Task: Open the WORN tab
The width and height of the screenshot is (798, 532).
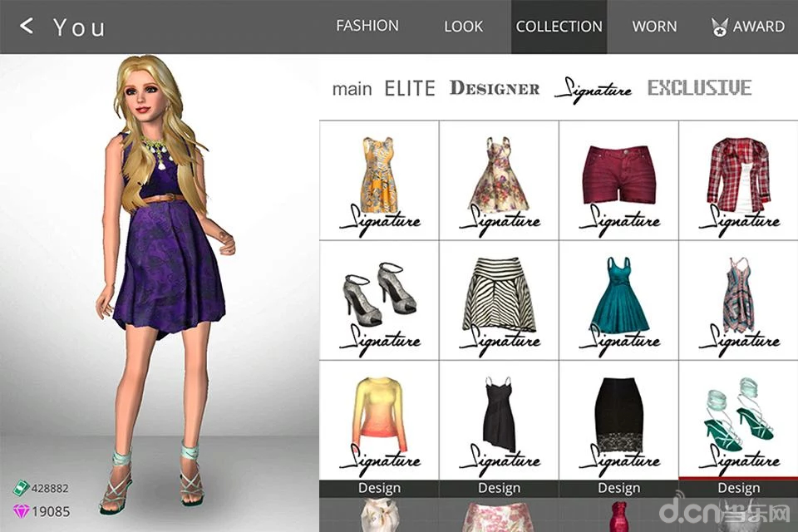Action: coord(654,27)
